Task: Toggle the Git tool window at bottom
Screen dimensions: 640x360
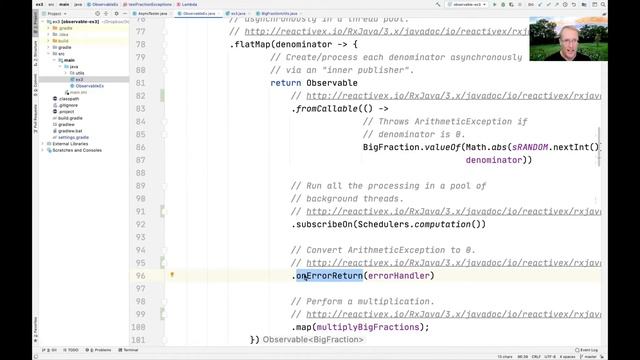Action: 49,350
